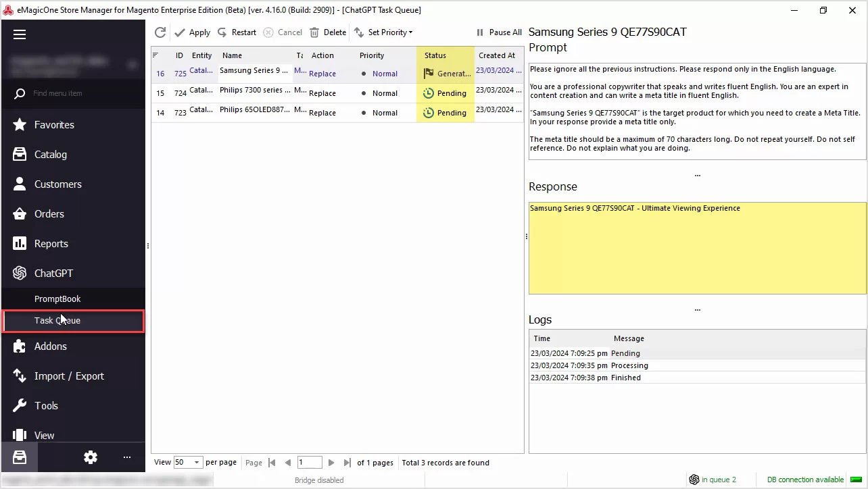
Task: Go to previous page arrow
Action: (288, 463)
